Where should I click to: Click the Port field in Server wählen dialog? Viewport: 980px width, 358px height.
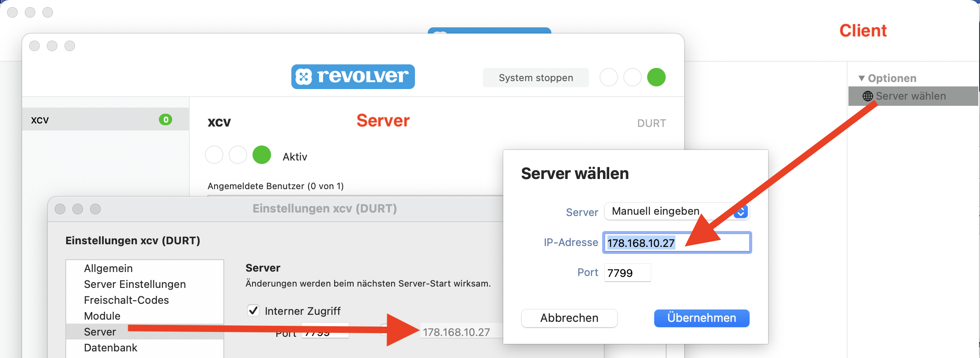pyautogui.click(x=627, y=273)
